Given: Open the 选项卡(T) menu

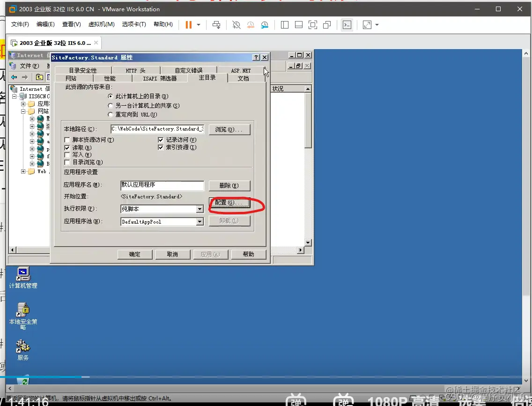Looking at the screenshot, I should [134, 24].
